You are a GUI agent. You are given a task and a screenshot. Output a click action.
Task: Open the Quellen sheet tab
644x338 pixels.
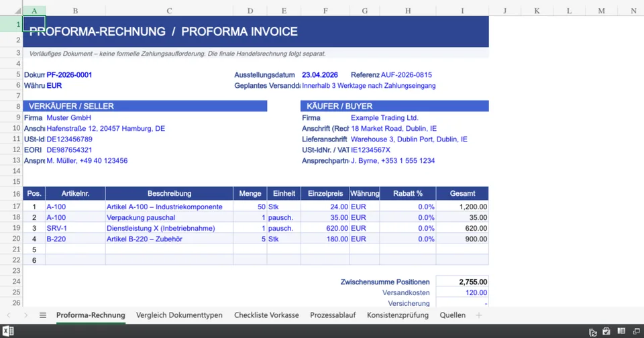[452, 315]
